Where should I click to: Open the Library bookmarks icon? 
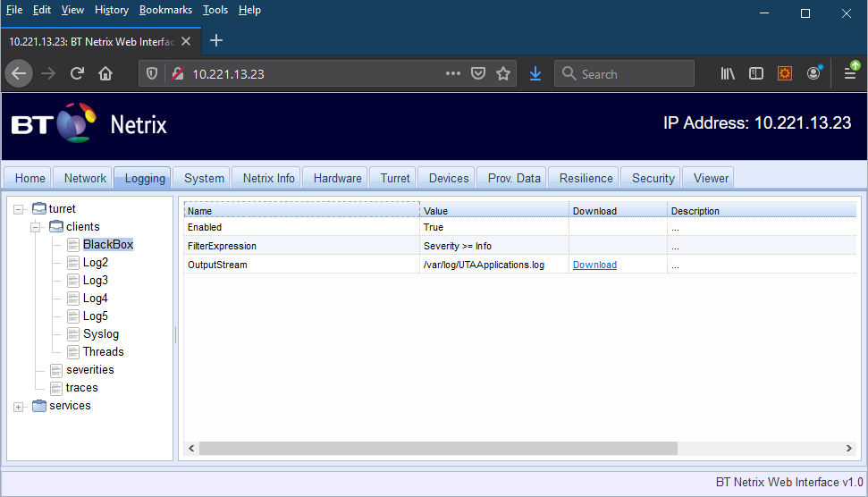(728, 73)
